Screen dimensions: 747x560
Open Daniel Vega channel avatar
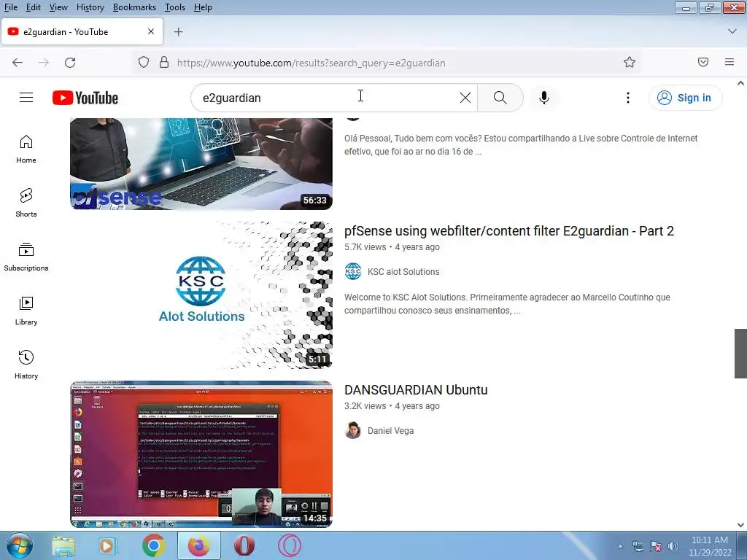tap(353, 430)
